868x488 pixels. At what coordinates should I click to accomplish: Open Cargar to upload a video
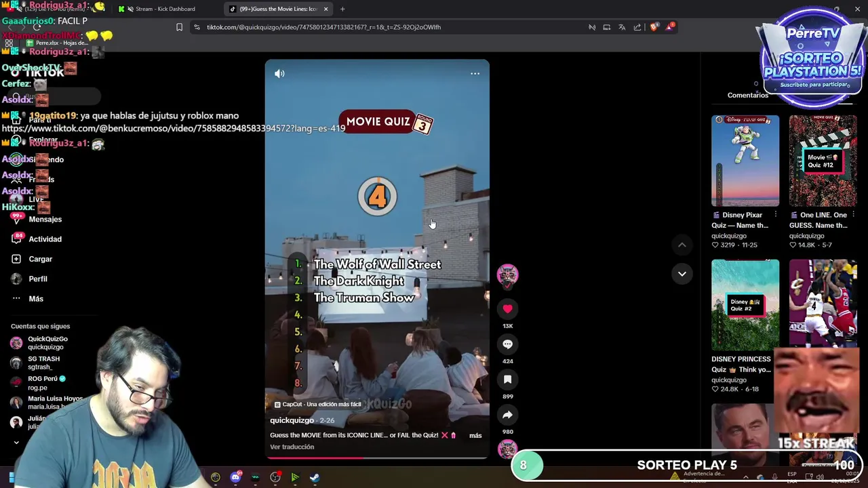tap(40, 259)
